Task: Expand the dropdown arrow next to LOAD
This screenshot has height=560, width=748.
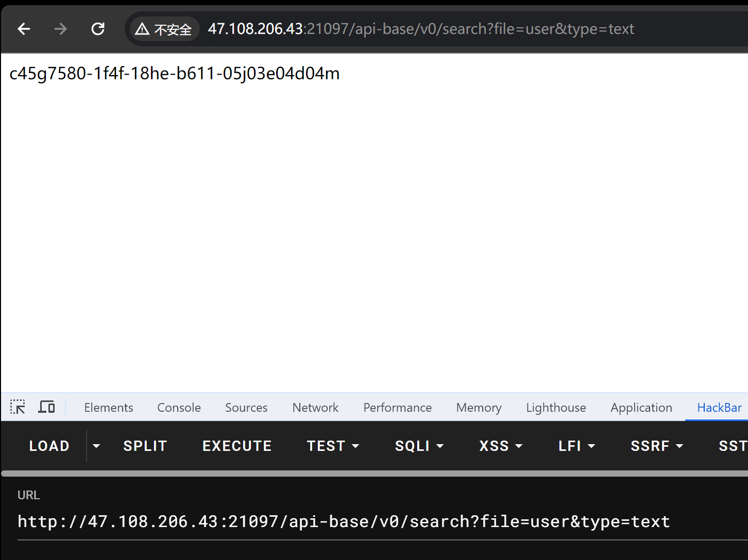Action: (96, 446)
